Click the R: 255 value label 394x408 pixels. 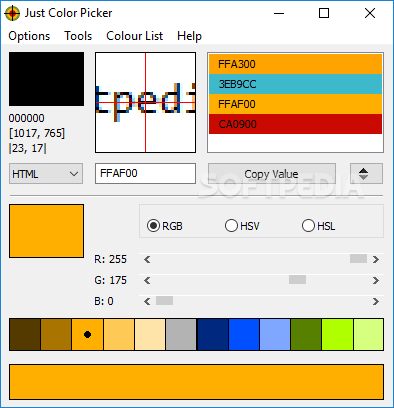(x=110, y=259)
